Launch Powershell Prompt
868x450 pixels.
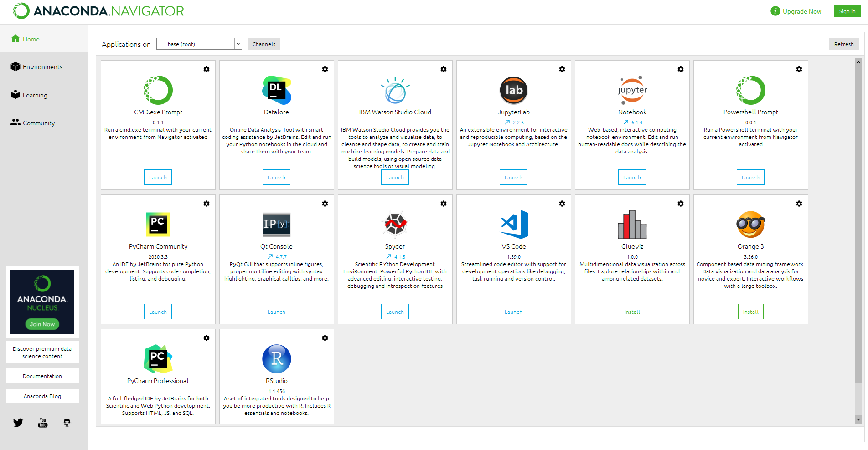point(751,177)
